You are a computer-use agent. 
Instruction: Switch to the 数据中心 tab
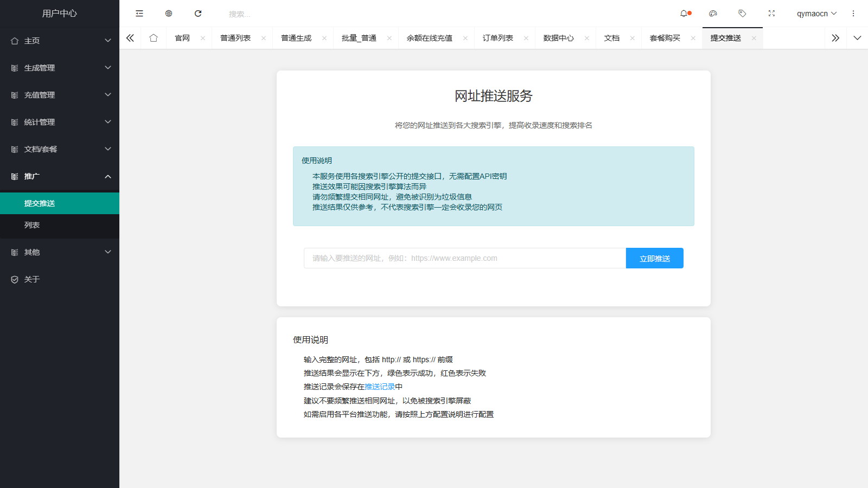pyautogui.click(x=558, y=37)
